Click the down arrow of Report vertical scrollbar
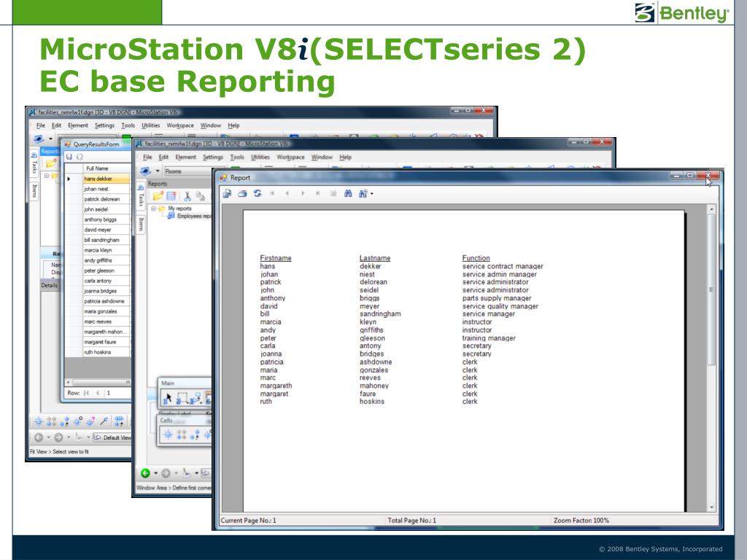This screenshot has width=747, height=560. coord(711,507)
